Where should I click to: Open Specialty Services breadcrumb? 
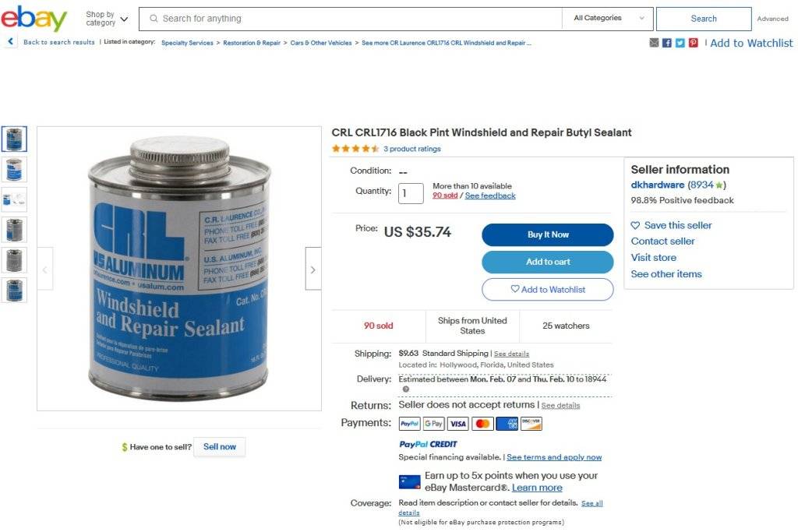tap(187, 43)
